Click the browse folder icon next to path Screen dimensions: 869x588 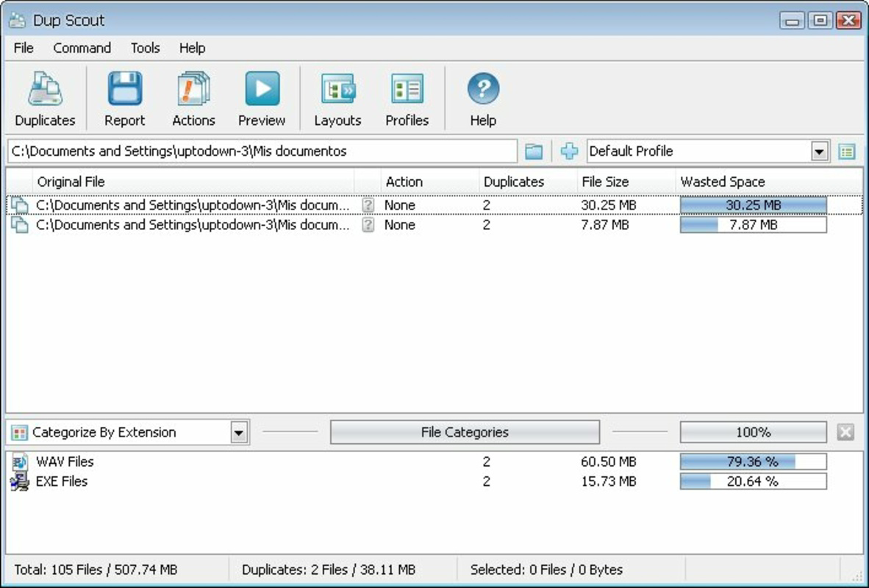pos(534,151)
